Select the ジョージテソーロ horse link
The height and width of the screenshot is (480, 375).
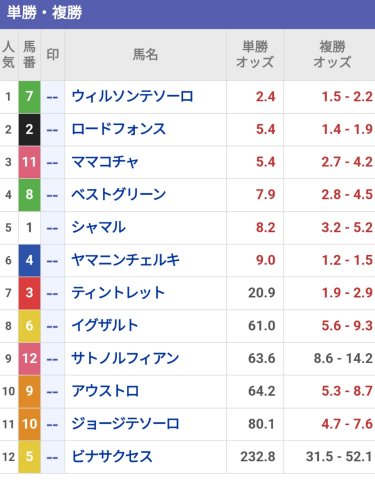[125, 424]
